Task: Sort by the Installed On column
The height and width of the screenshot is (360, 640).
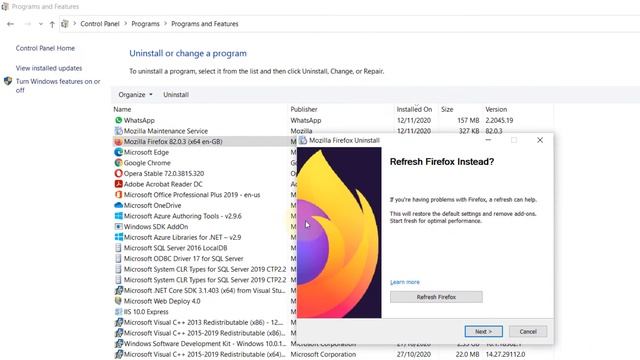Action: tap(414, 109)
